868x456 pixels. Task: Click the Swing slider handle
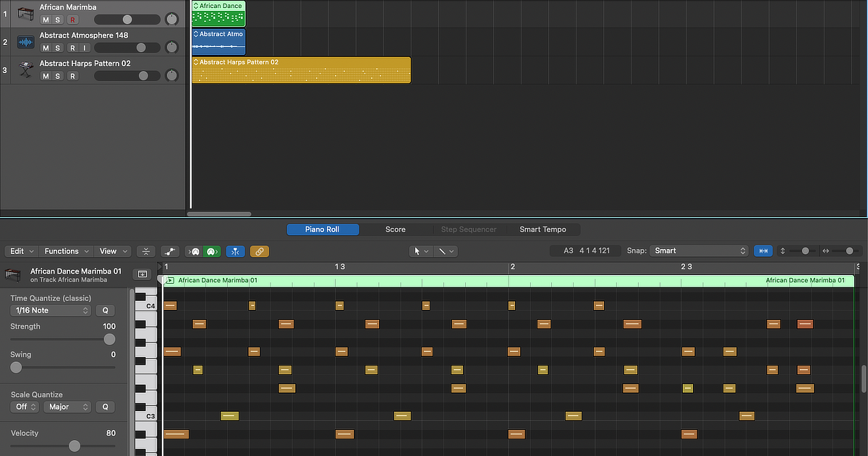pyautogui.click(x=16, y=367)
